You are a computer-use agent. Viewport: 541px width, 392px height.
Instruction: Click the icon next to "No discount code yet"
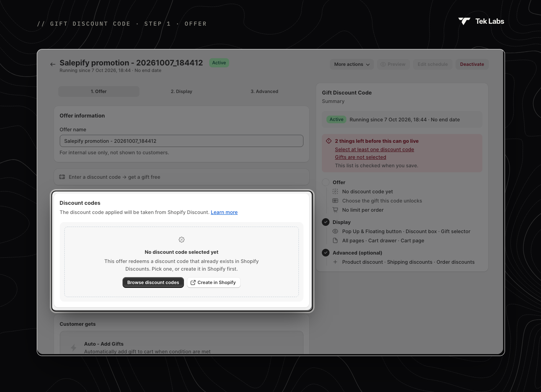[x=335, y=191]
